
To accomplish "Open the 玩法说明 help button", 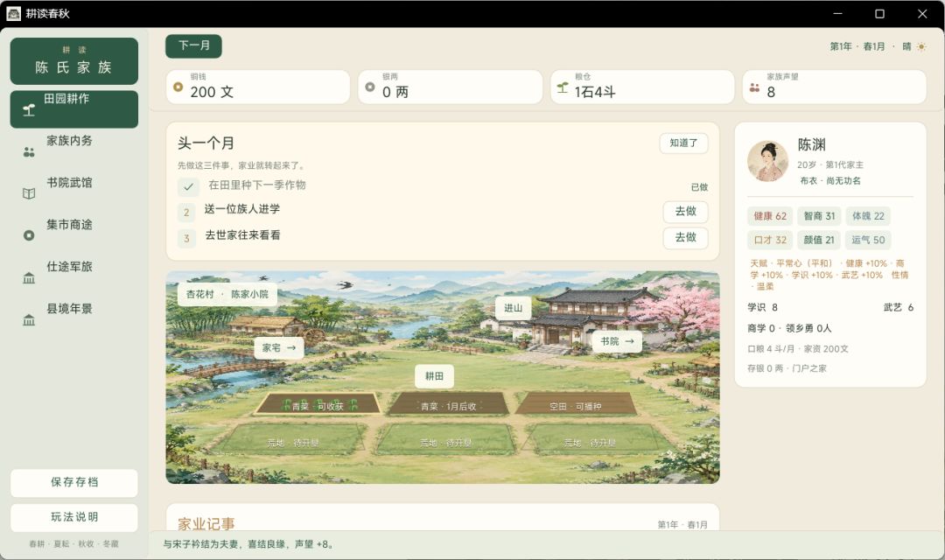I will pos(74,517).
